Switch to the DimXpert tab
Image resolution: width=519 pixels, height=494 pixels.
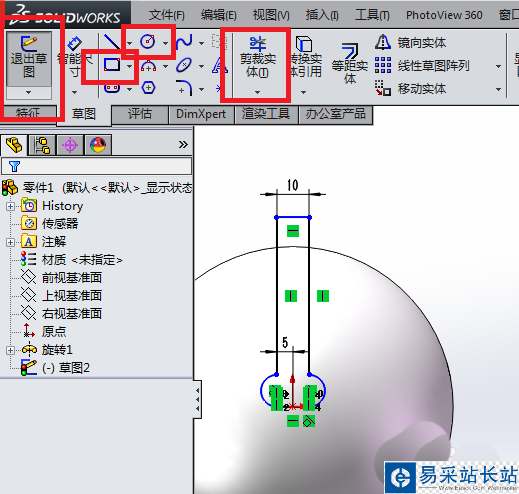point(201,114)
